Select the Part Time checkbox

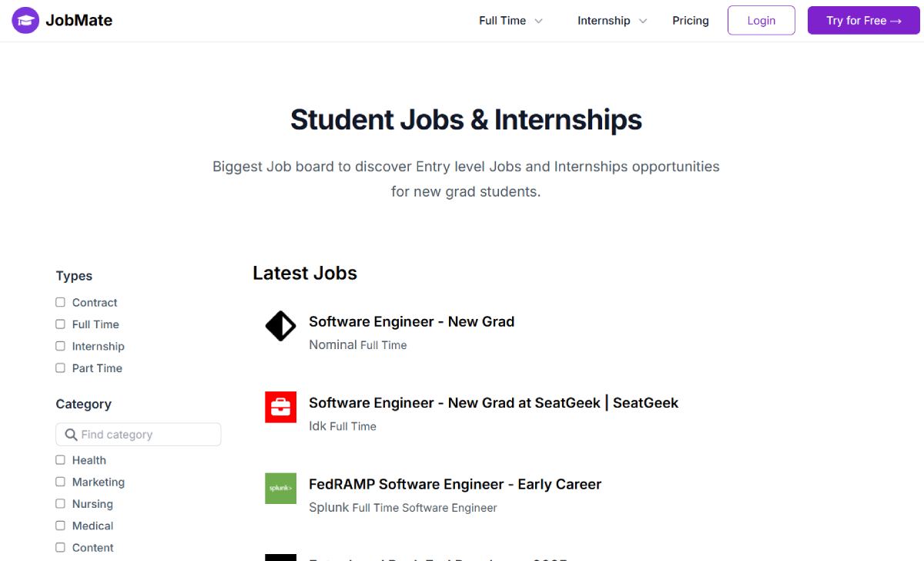point(60,368)
